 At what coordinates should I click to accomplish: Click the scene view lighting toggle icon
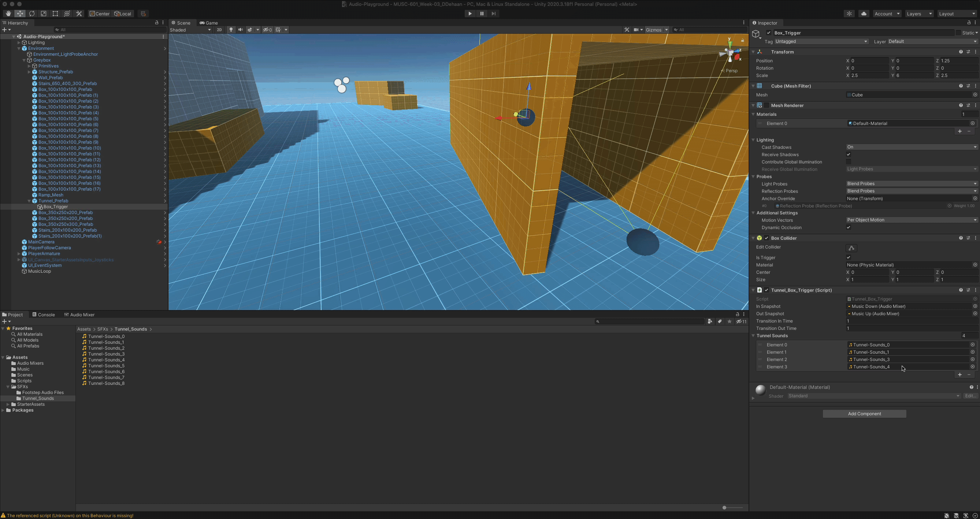[x=231, y=29]
